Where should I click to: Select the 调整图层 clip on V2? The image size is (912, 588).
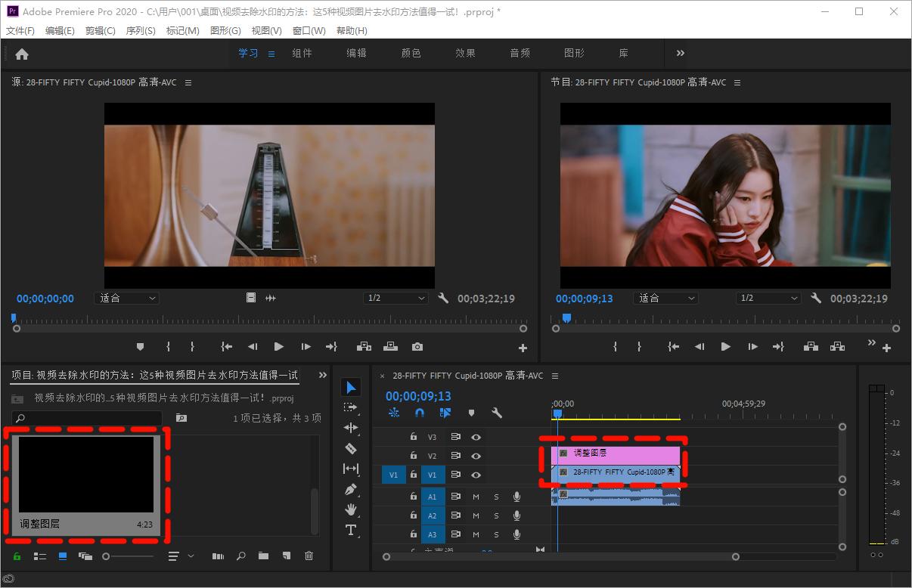[620, 453]
